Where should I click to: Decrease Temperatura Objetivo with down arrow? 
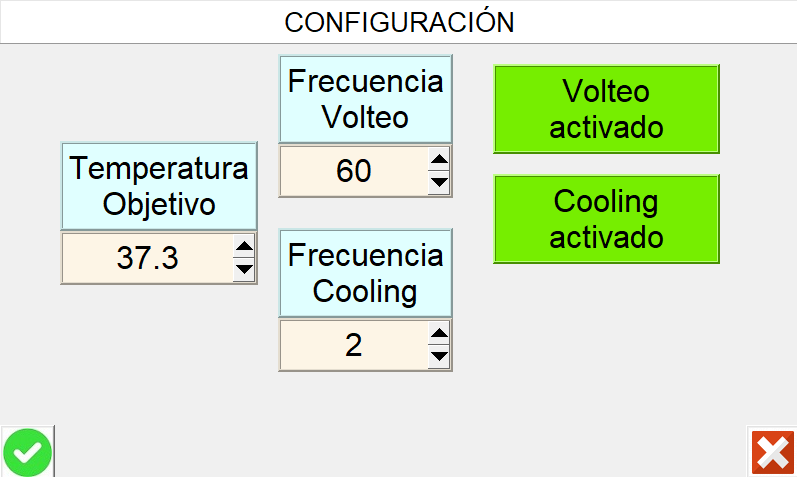point(244,269)
